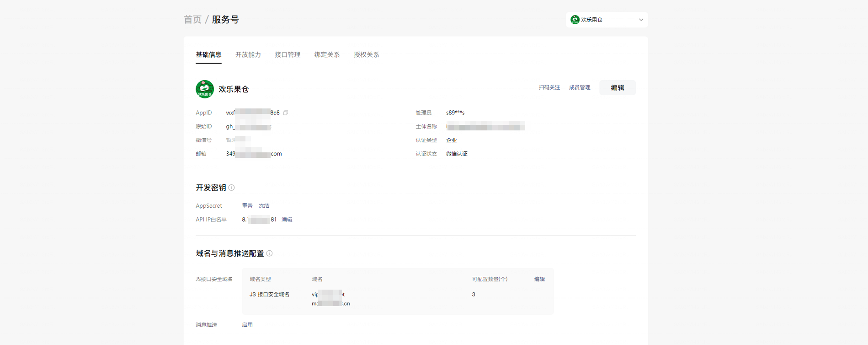
Task: Select the 管理员 value s89***s
Action: [x=455, y=113]
